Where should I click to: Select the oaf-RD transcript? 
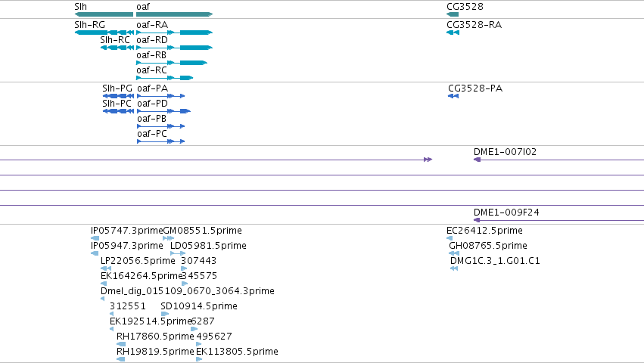point(175,48)
